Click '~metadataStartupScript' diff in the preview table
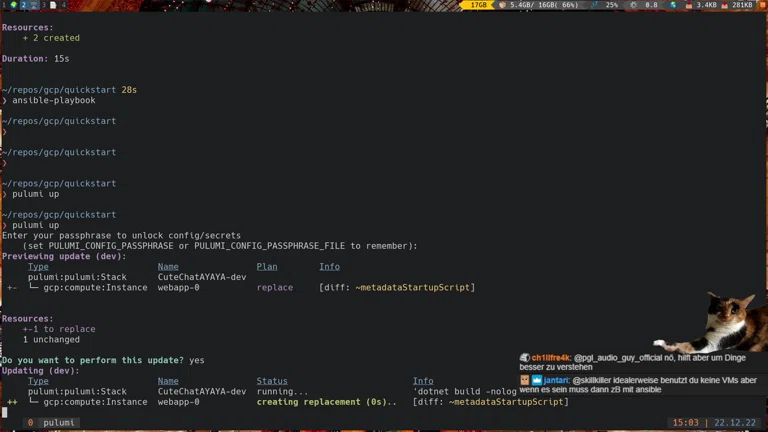The image size is (768, 432). pyautogui.click(x=413, y=288)
